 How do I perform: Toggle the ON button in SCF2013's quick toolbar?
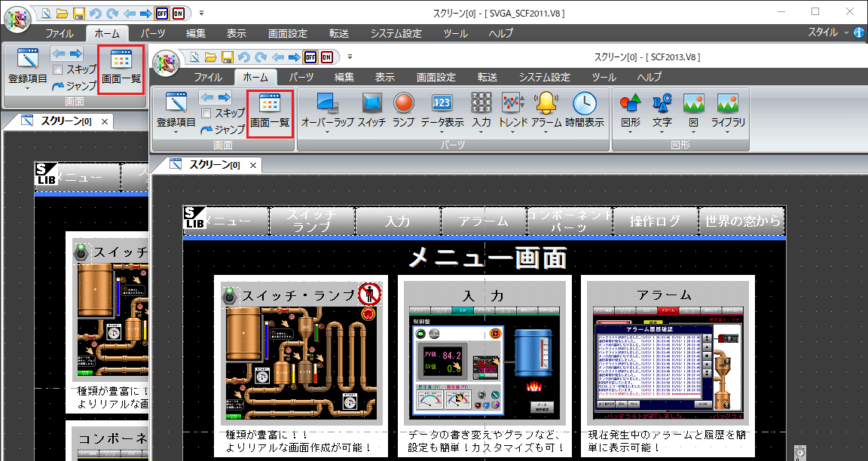point(327,57)
